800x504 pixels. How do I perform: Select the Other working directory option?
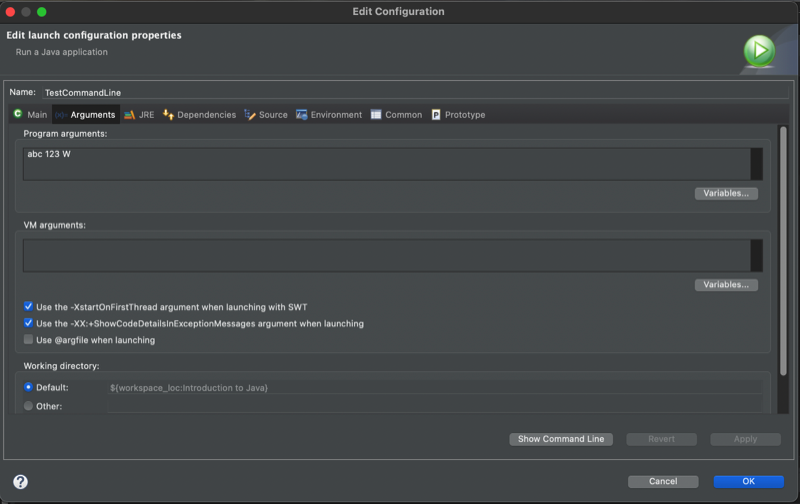pyautogui.click(x=29, y=406)
